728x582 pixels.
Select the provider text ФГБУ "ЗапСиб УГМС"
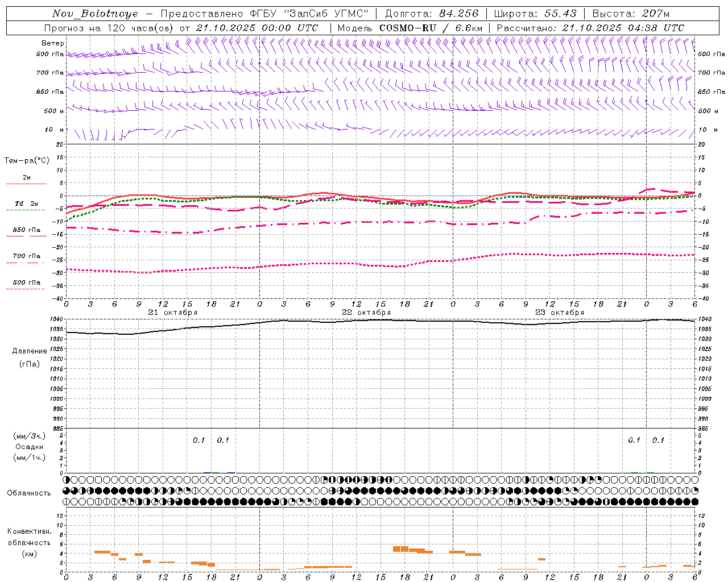coord(309,14)
